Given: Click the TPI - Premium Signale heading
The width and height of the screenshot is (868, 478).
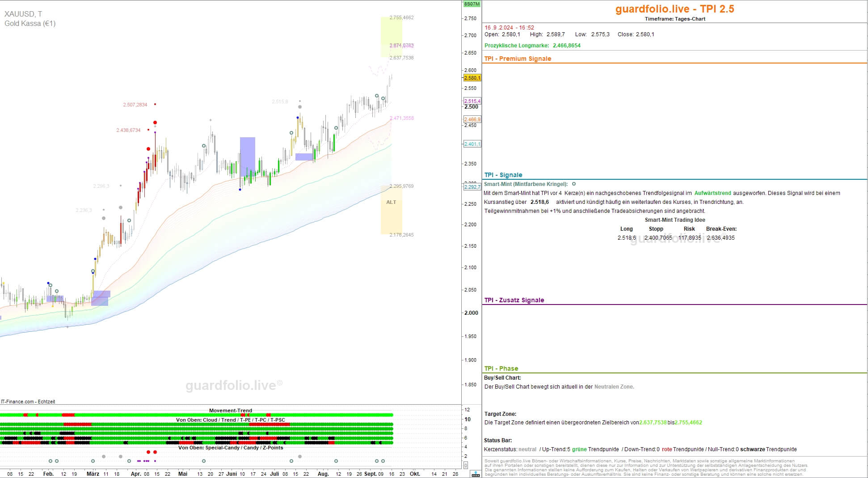Looking at the screenshot, I should tap(518, 59).
